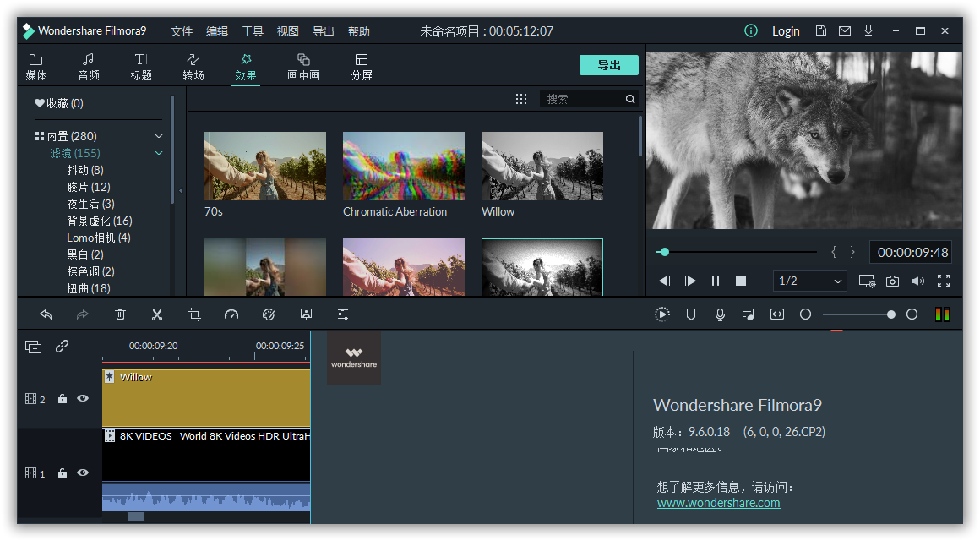The width and height of the screenshot is (980, 541).
Task: Collapse the 滤镜 (155) chevron
Action: point(159,153)
